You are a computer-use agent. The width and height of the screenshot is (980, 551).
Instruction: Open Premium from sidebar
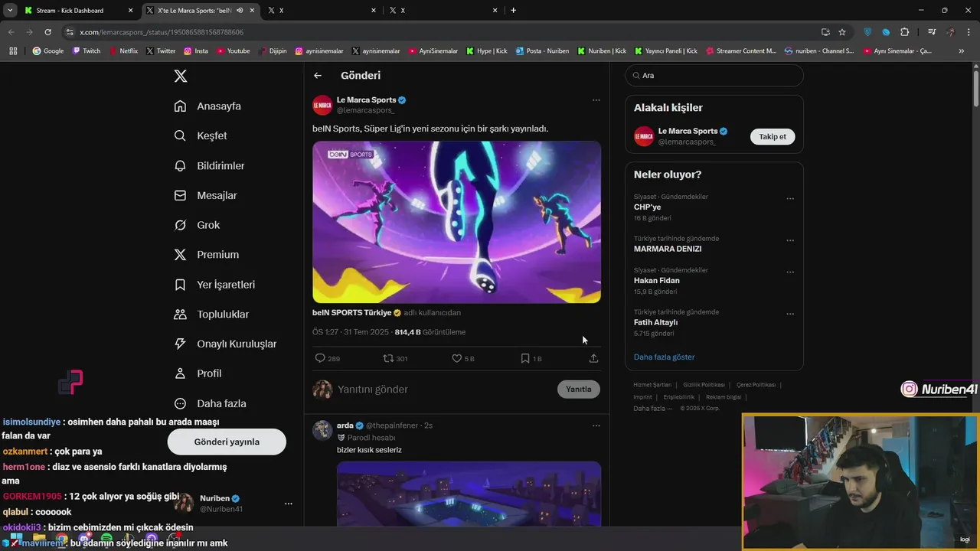207,255
